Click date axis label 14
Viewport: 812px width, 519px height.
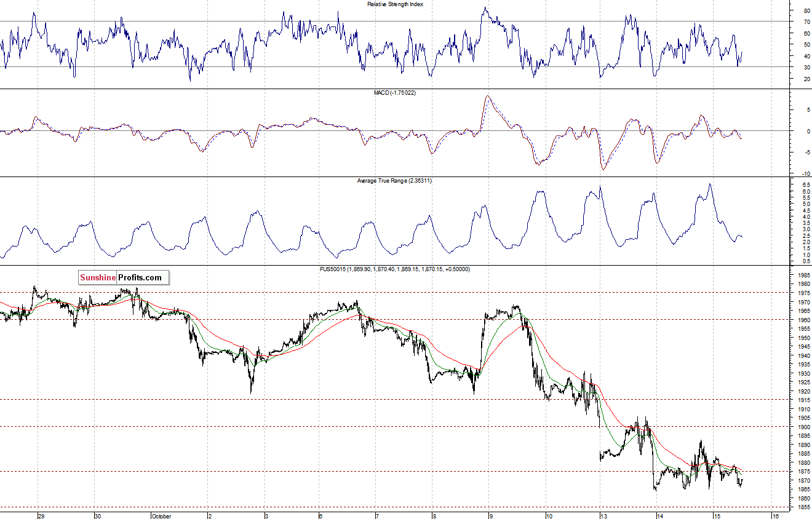pyautogui.click(x=661, y=516)
